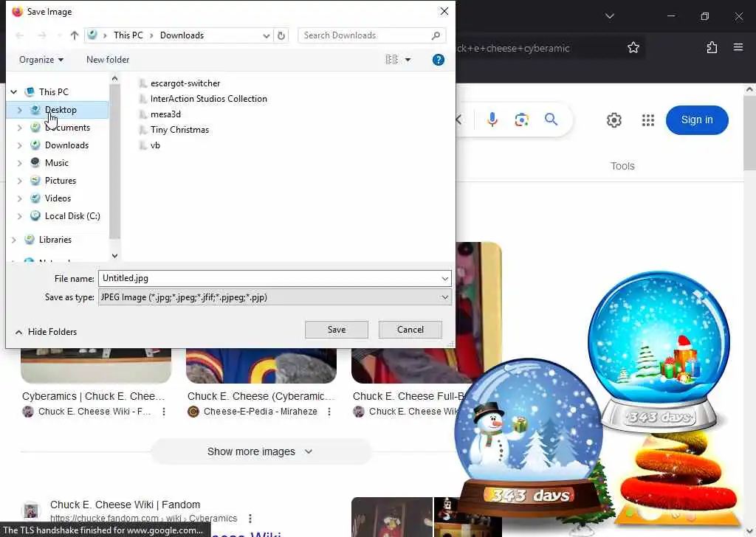The image size is (756, 537).
Task: Open list all tabs chevron in Firefox titlebar
Action: (609, 16)
